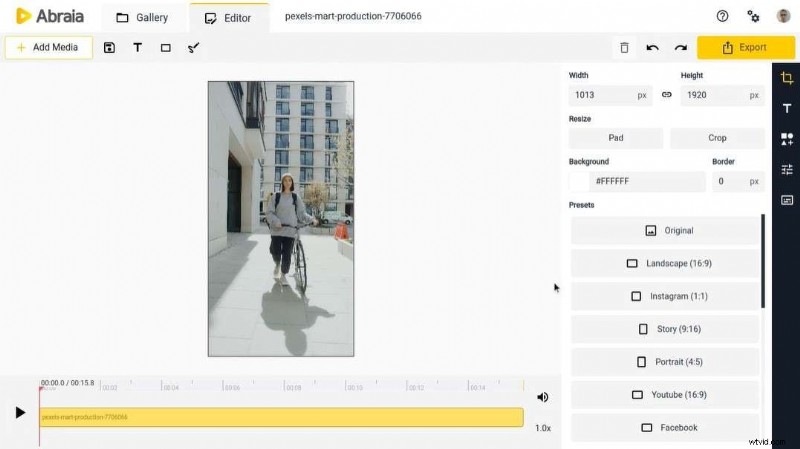Open the subtitles panel in sidebar
This screenshot has height=449, width=800.
tap(786, 200)
